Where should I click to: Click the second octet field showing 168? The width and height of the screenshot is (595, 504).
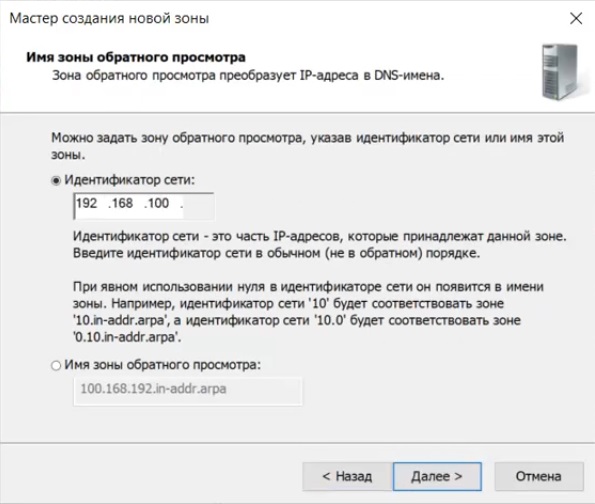coord(121,203)
